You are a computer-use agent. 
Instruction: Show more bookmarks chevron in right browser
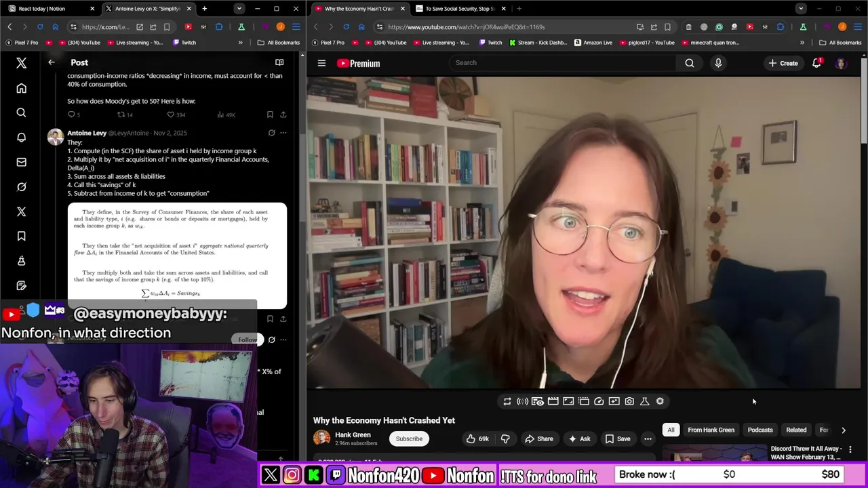(x=802, y=43)
